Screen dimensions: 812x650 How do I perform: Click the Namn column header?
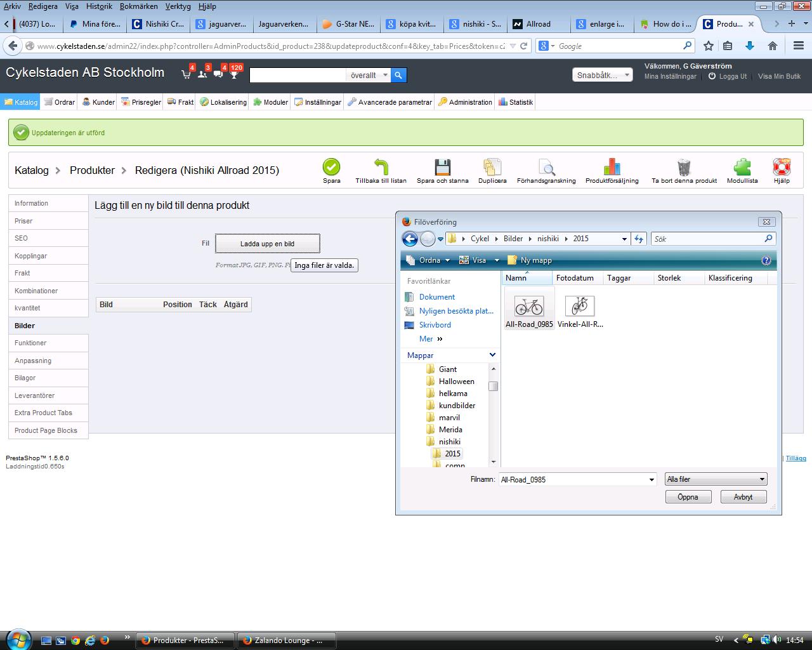pyautogui.click(x=527, y=278)
